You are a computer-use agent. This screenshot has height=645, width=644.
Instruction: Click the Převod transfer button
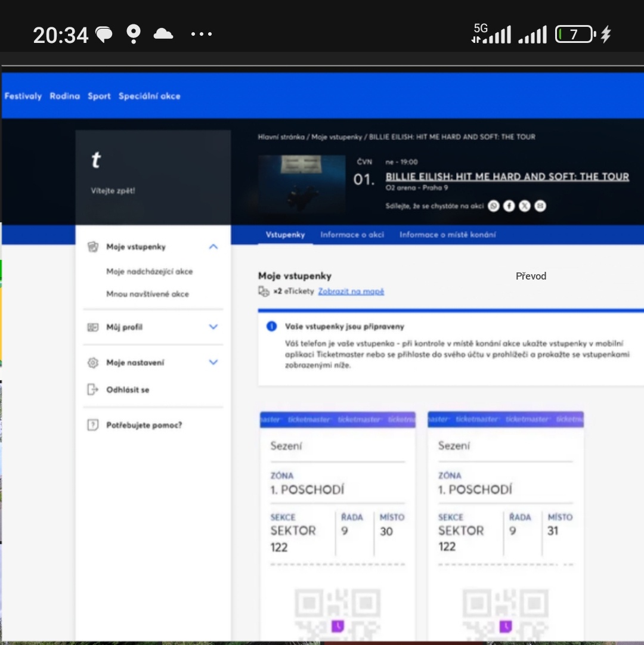point(531,276)
